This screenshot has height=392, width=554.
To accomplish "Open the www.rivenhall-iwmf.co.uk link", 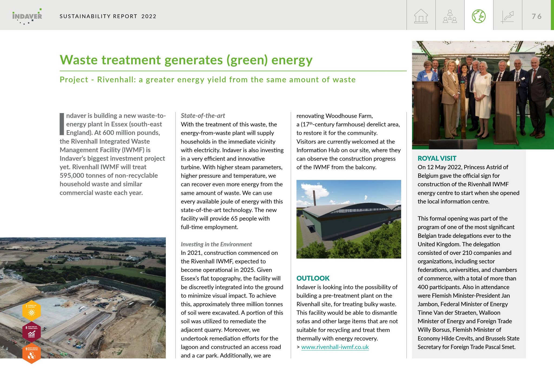I will (x=335, y=347).
